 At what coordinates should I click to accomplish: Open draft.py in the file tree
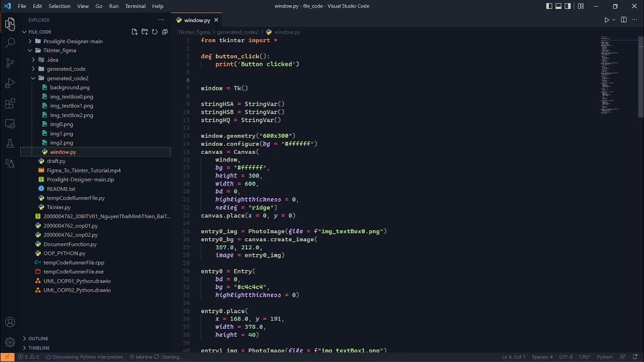click(56, 161)
